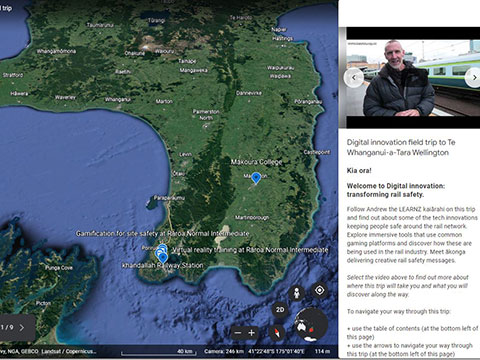Click the Levin place label
Viewport: 480px width, 360px height.
pyautogui.click(x=186, y=154)
